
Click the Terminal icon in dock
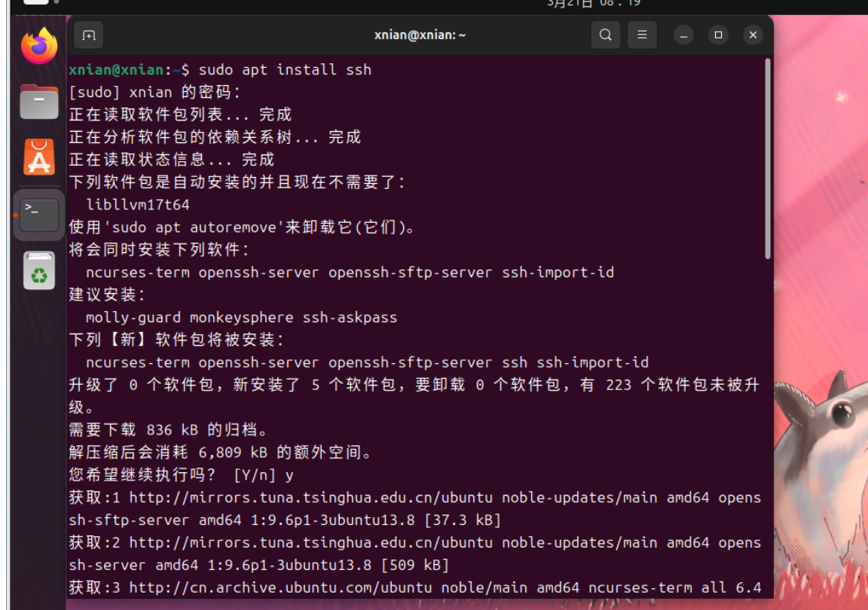39,215
